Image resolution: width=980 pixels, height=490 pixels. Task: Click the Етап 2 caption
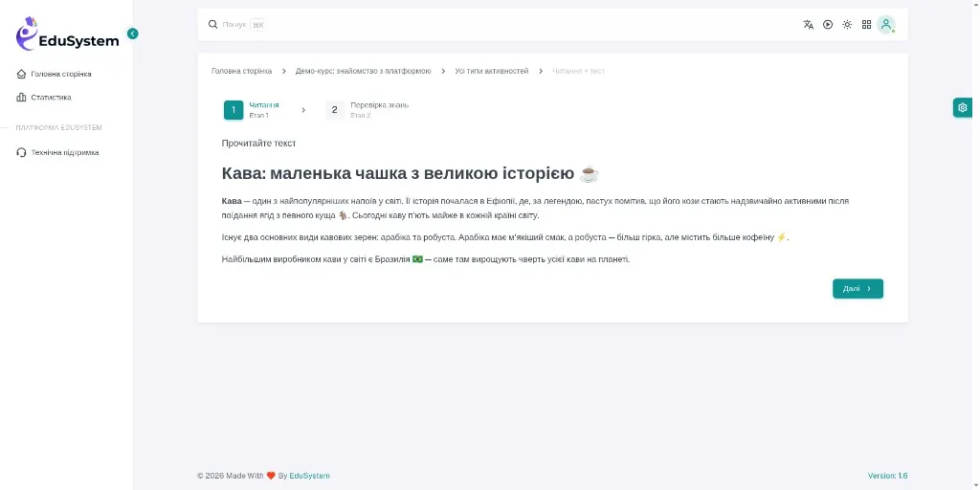tap(361, 116)
